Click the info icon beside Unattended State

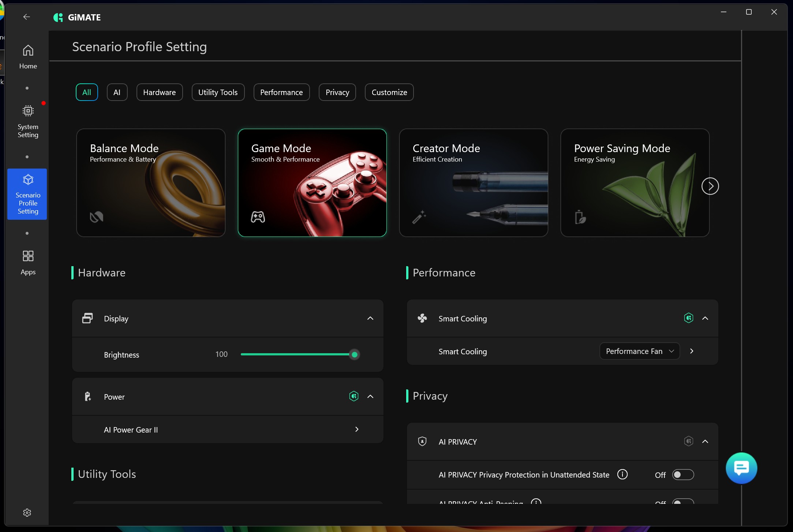click(x=622, y=474)
